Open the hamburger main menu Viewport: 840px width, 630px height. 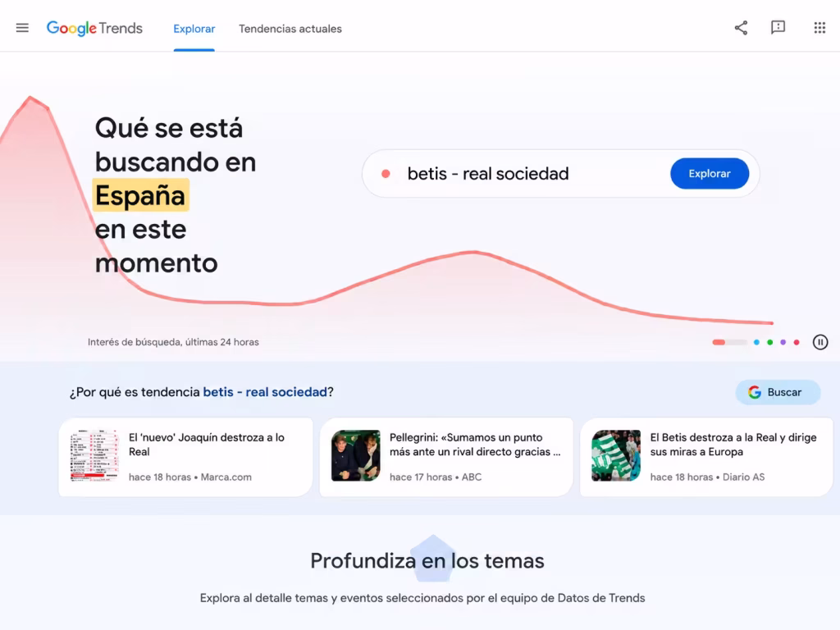(22, 28)
